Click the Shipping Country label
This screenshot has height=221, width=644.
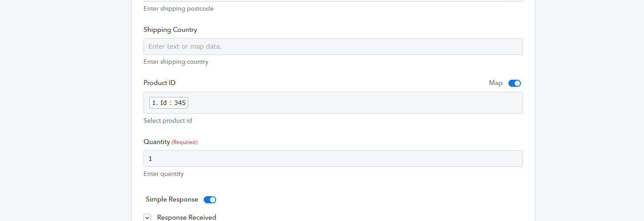click(x=171, y=30)
